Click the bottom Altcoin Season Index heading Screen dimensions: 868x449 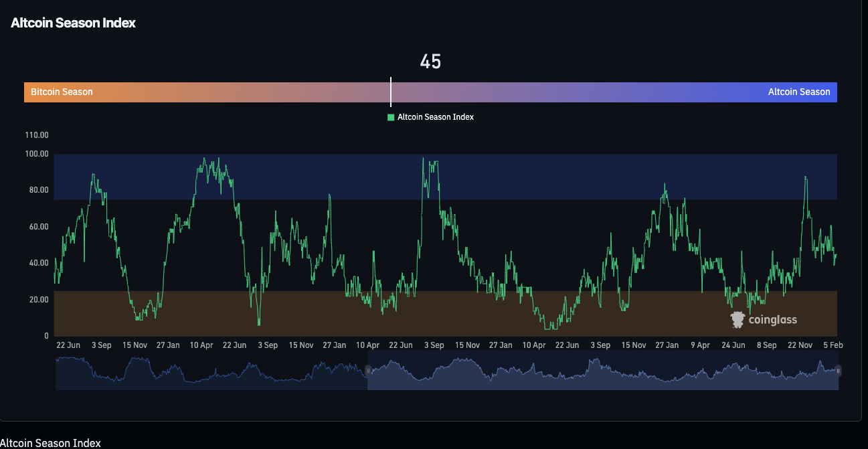coord(51,442)
